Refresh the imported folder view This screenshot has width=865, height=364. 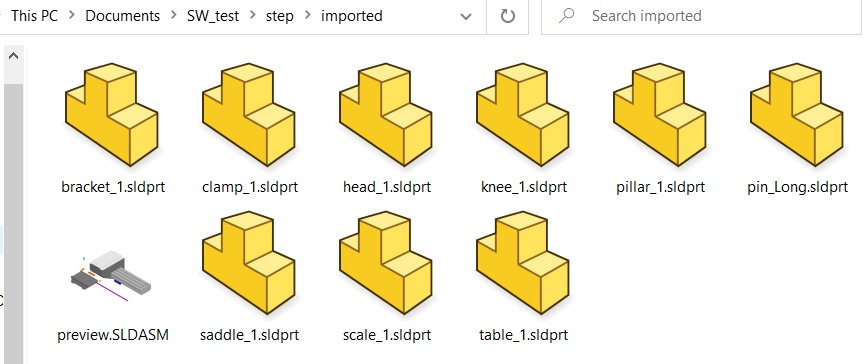(508, 16)
